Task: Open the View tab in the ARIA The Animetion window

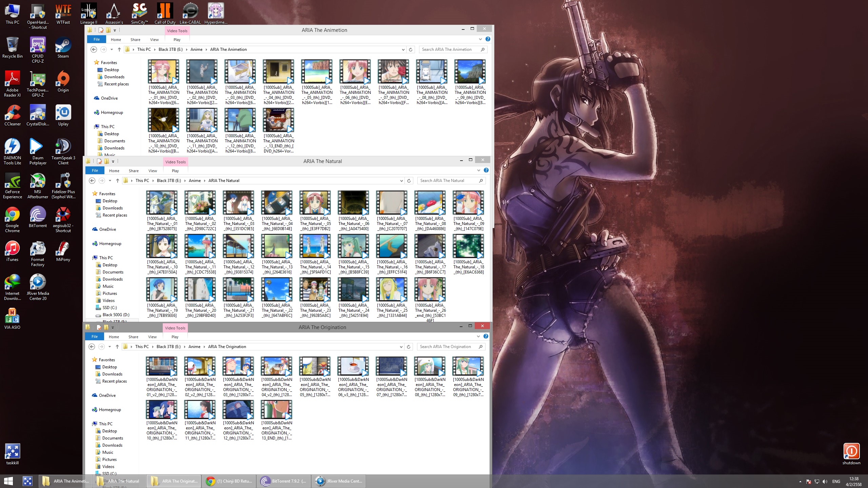Action: click(x=154, y=40)
